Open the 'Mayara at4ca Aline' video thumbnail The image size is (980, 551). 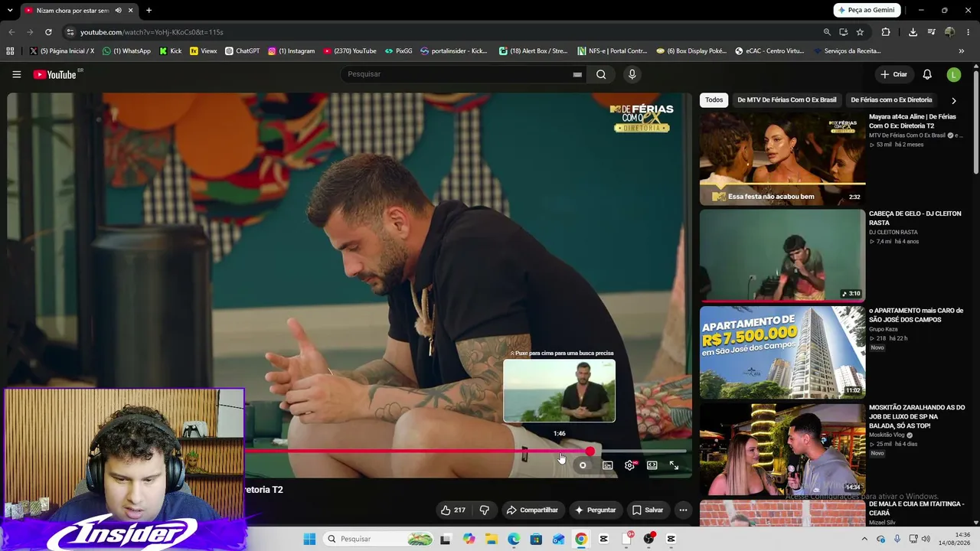[782, 159]
